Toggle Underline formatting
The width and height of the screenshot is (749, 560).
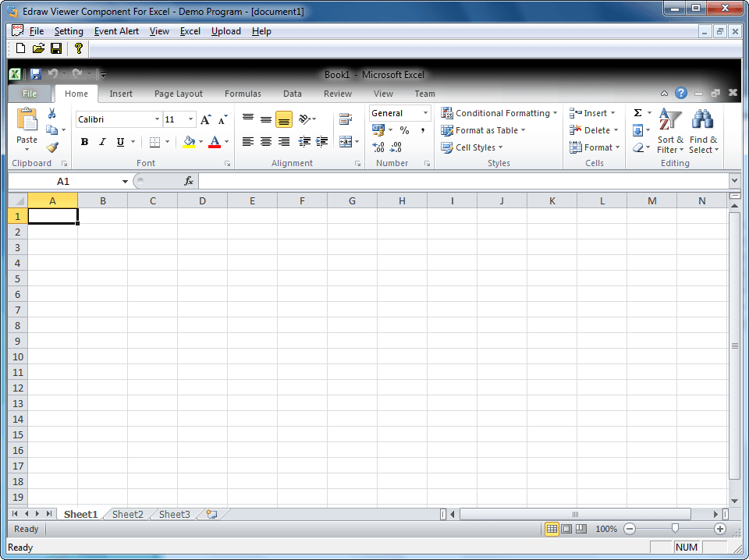pyautogui.click(x=120, y=141)
